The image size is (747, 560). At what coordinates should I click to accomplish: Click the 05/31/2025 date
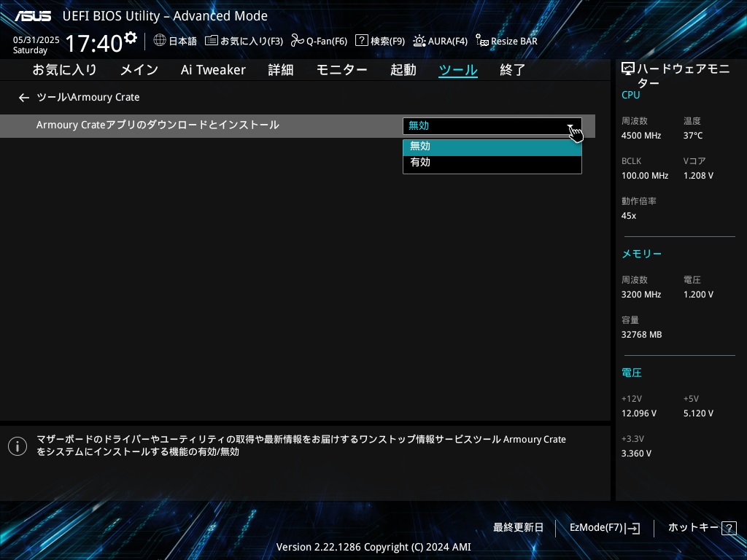(36, 40)
